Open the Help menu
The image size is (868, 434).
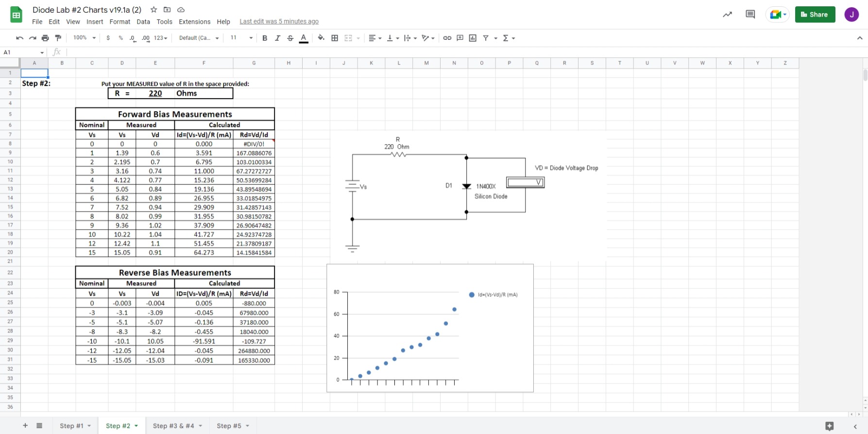click(223, 22)
